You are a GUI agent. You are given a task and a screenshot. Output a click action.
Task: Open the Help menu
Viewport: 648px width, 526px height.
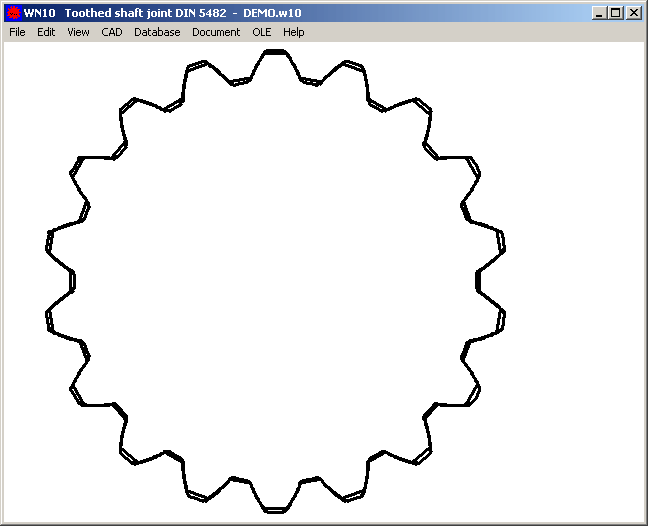(x=293, y=32)
